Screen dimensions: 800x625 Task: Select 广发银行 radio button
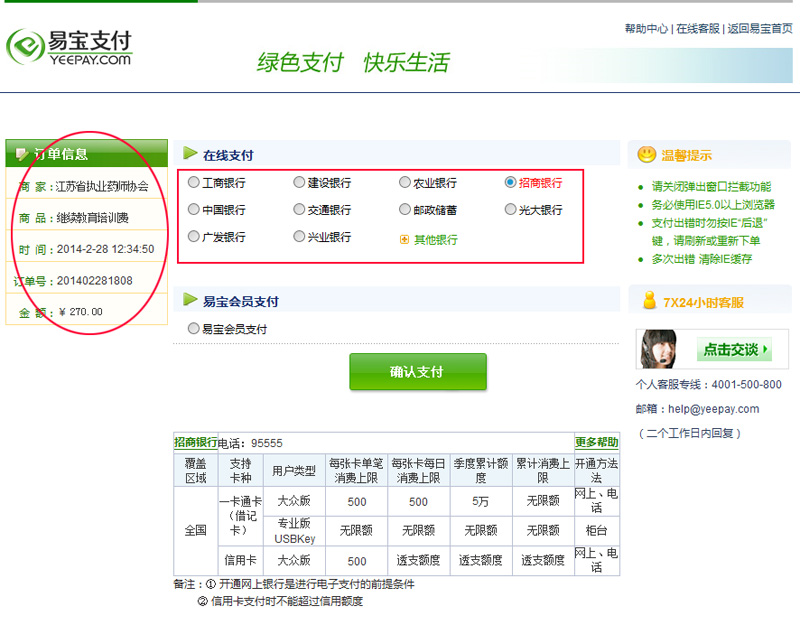point(193,236)
